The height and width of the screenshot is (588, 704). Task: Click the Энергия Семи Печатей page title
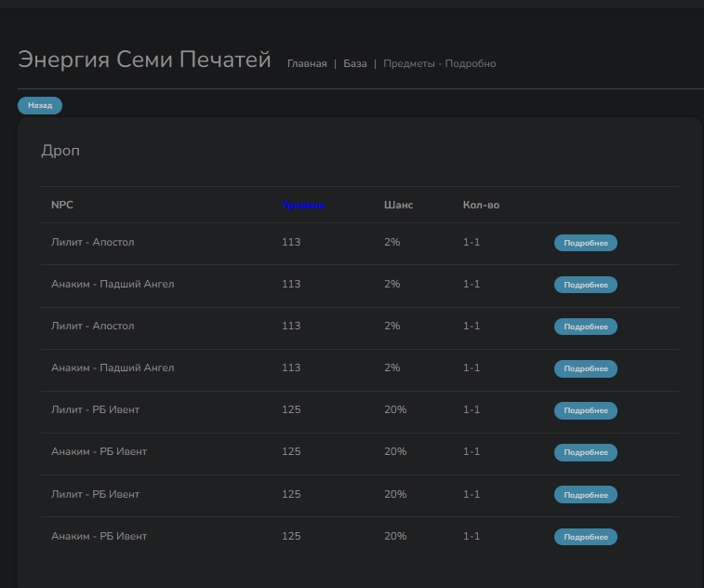click(144, 60)
